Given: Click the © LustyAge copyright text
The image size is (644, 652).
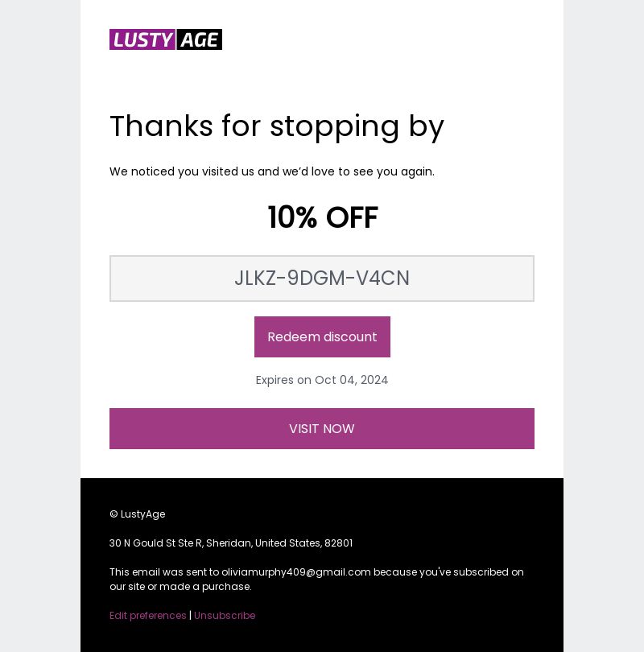Looking at the screenshot, I should 138,514.
